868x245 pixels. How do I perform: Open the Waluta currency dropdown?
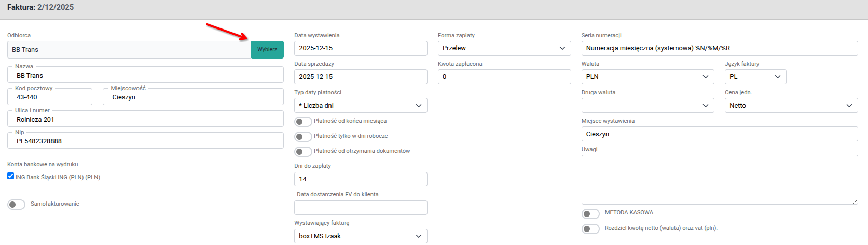(647, 77)
